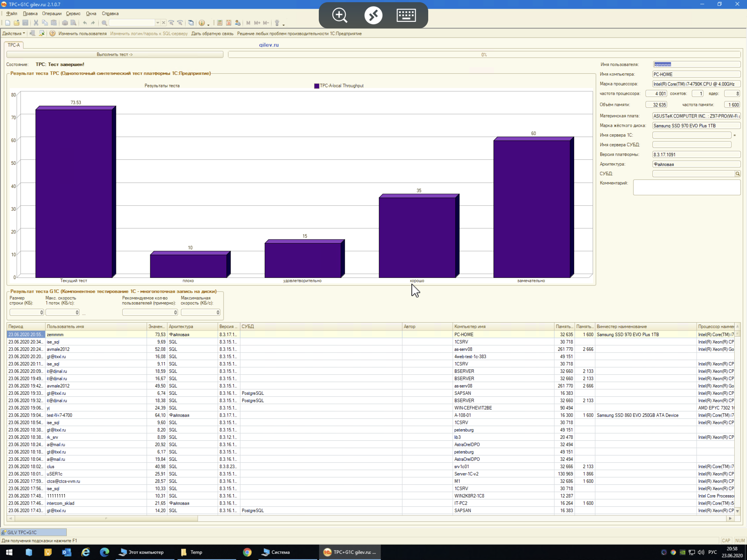Open the Сервис menu
This screenshot has width=747, height=560.
pos(73,13)
